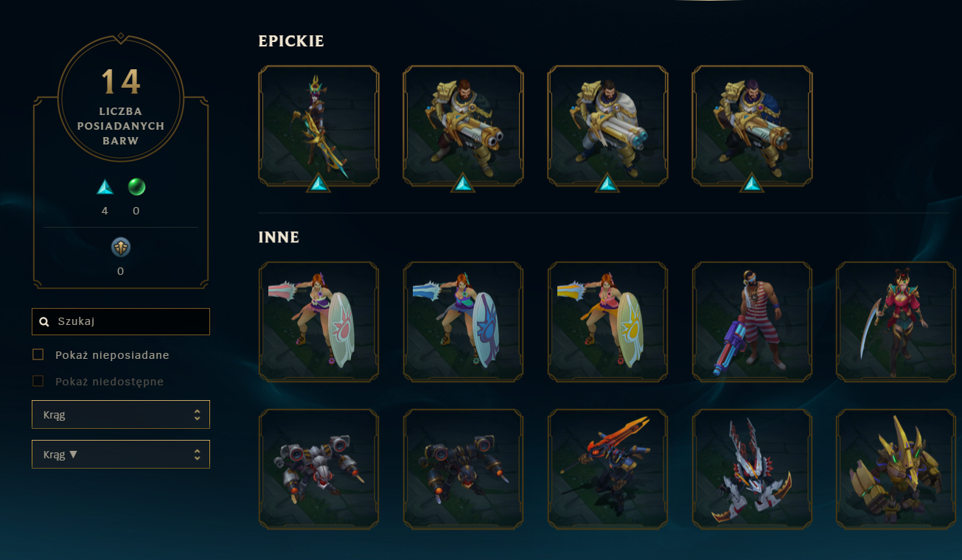Click the green orb icon in stats panel
Screen dimensions: 962x560
pos(136,187)
